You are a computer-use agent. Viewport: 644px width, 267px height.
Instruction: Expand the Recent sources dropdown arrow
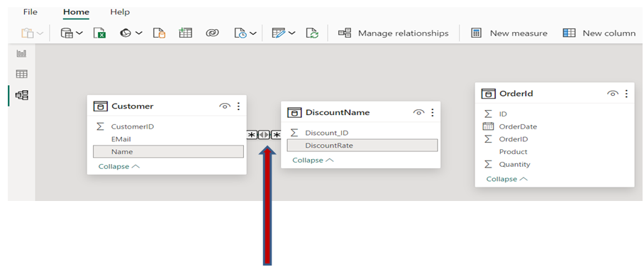(253, 33)
